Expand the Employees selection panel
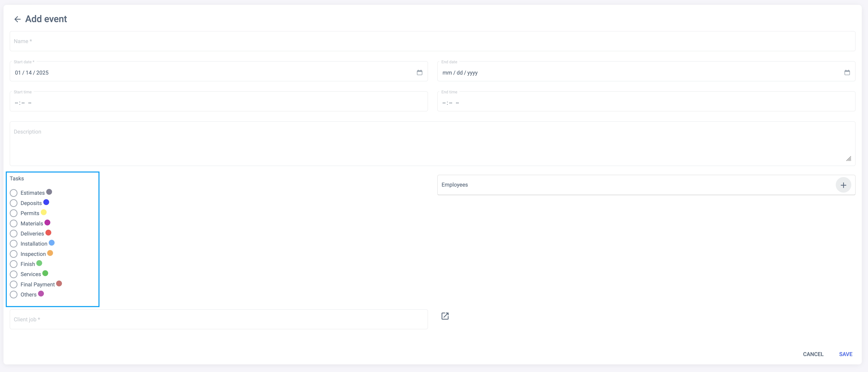The width and height of the screenshot is (868, 372). pyautogui.click(x=633, y=185)
